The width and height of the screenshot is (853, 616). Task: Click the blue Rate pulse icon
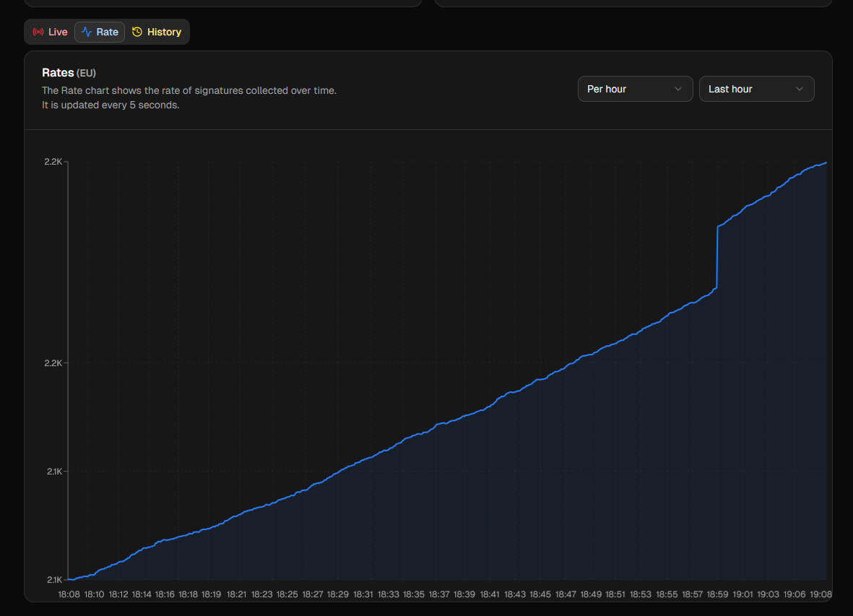[87, 32]
